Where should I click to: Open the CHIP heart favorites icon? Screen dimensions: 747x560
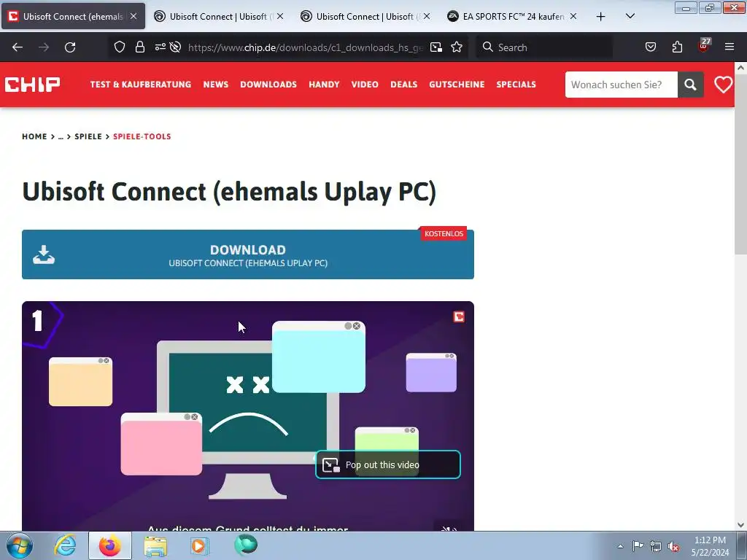[723, 85]
